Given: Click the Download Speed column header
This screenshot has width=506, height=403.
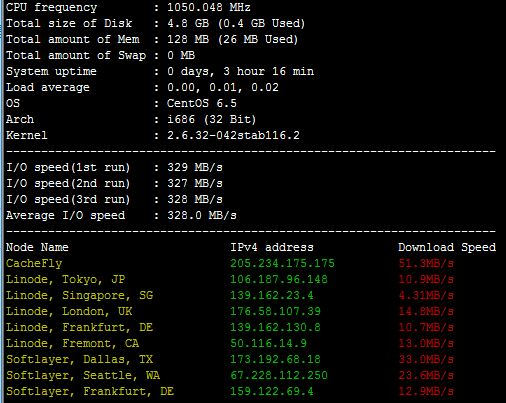Looking at the screenshot, I should click(447, 247).
